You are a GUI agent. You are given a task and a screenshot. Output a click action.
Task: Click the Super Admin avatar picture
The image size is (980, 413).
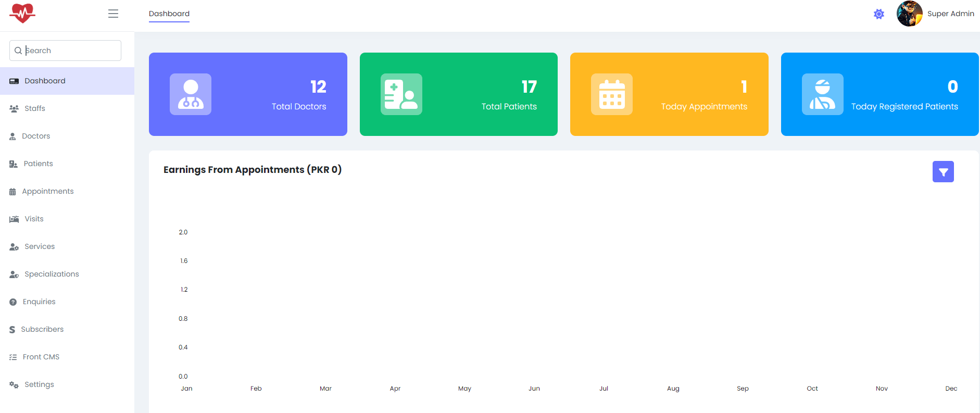[x=909, y=14]
